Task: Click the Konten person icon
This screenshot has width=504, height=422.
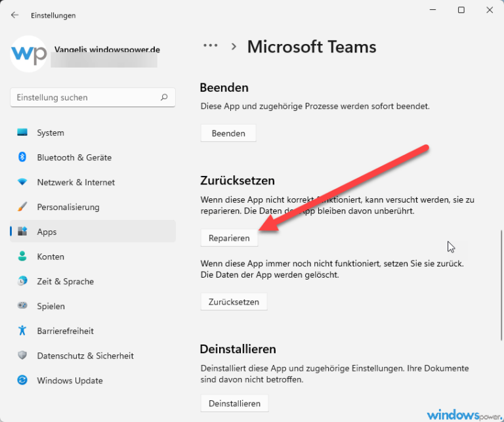Action: (22, 256)
